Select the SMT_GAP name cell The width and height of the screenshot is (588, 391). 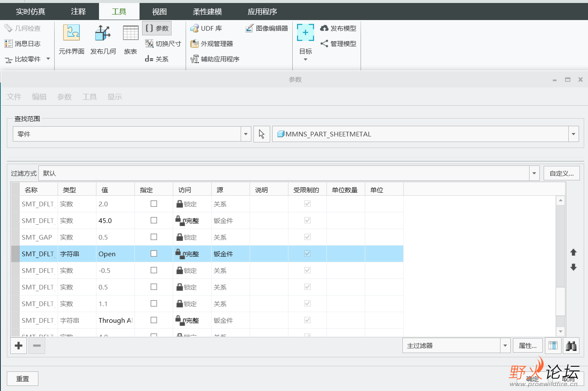click(x=38, y=237)
